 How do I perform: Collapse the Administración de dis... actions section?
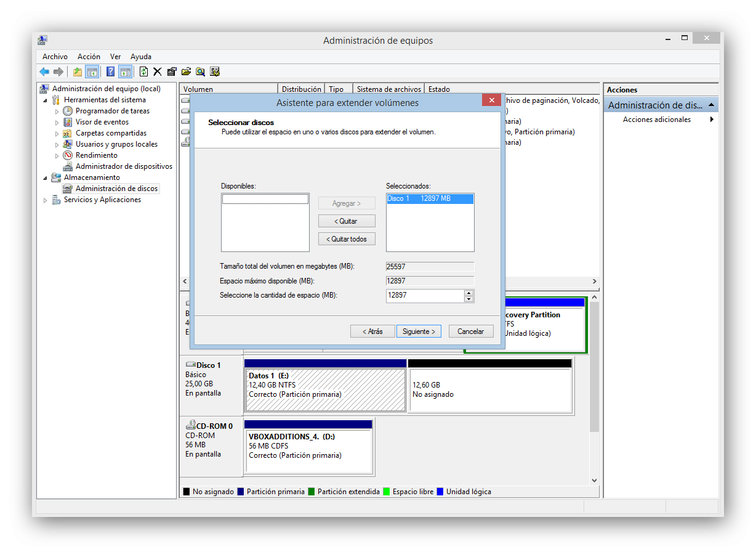pyautogui.click(x=711, y=105)
